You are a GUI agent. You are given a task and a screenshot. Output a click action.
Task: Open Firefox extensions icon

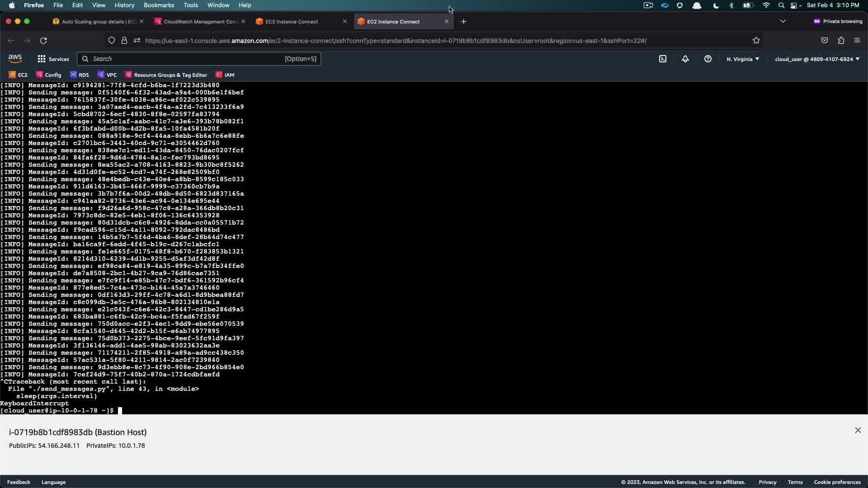[841, 41]
